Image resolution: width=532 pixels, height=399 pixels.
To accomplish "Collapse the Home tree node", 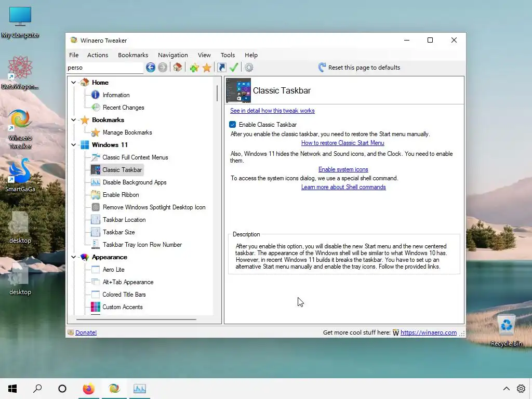I will [x=73, y=83].
